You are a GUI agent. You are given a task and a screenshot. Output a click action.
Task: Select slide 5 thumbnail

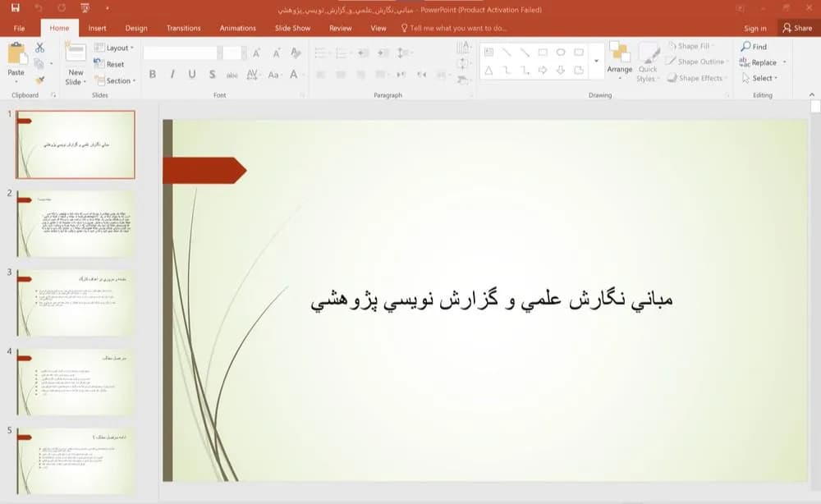[76, 461]
